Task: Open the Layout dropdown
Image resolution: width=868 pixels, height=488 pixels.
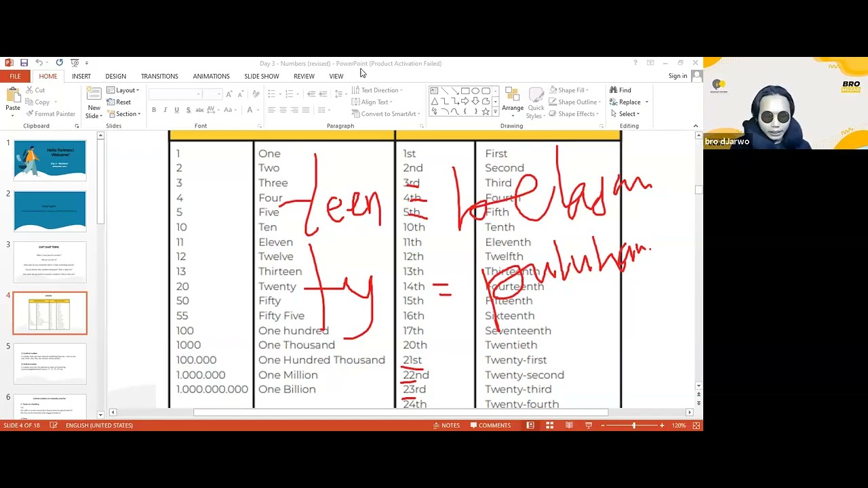Action: tap(123, 90)
